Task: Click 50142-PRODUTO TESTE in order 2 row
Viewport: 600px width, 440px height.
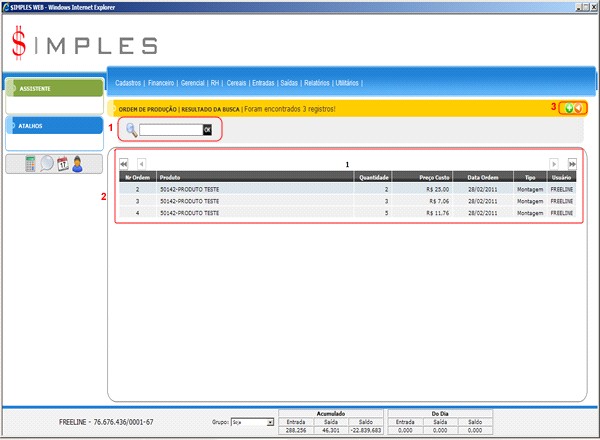Action: click(189, 189)
